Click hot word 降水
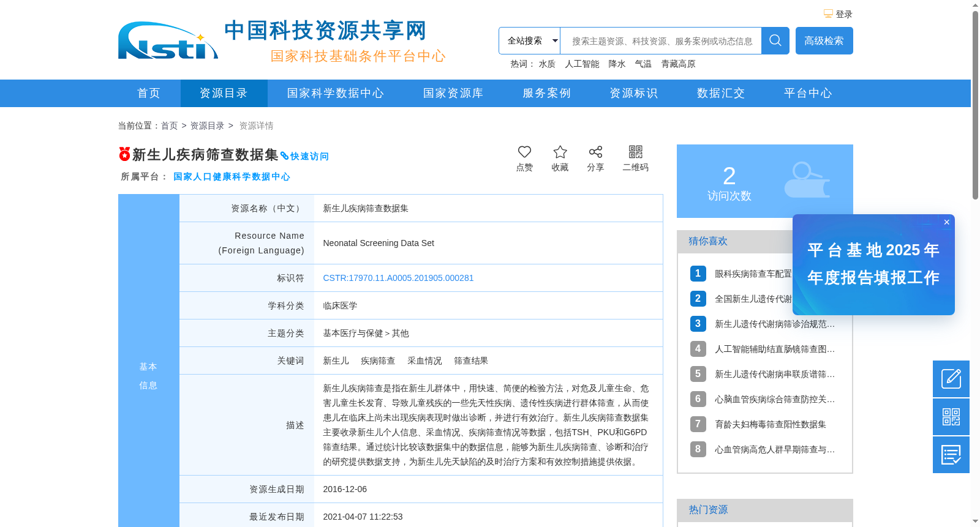Screen dimensions: 980x527 (x=617, y=64)
